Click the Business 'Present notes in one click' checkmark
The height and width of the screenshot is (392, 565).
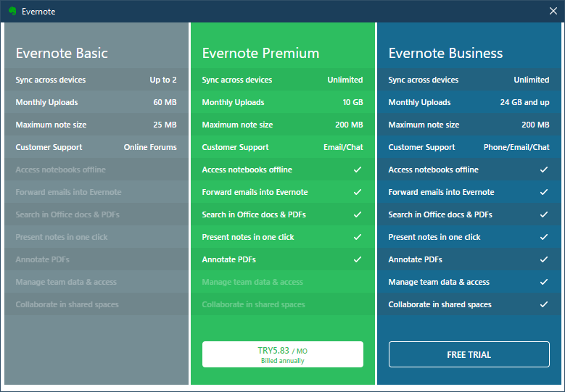pos(544,237)
